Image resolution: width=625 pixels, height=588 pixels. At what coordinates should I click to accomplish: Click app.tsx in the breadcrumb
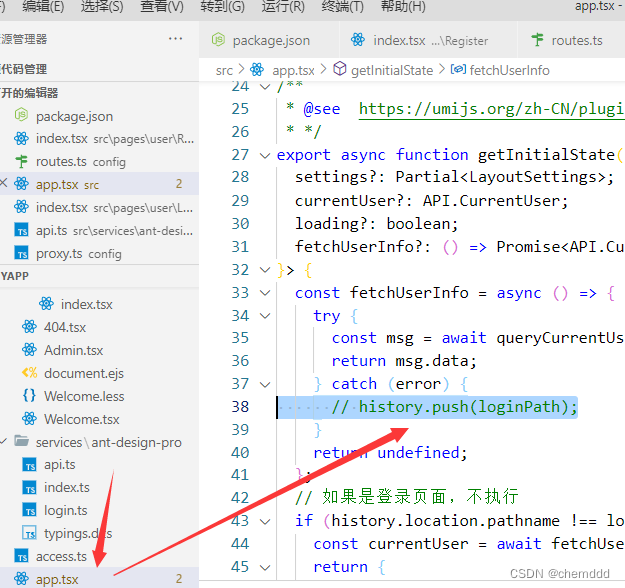(x=293, y=71)
